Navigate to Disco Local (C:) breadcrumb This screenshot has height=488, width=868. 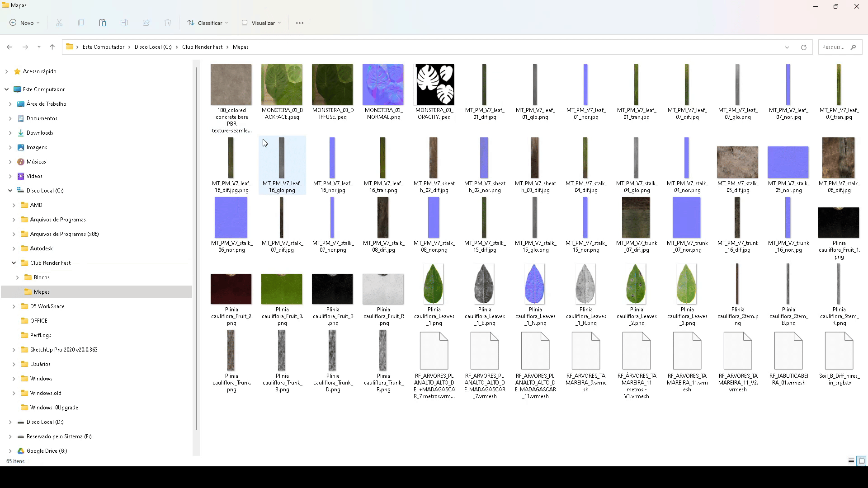[x=153, y=47]
